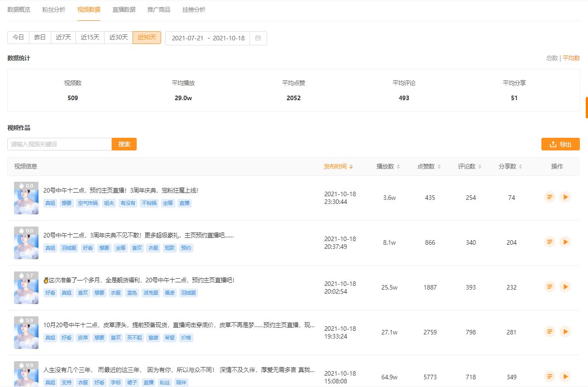The image size is (588, 387).
Task: Open the detail icon for the 27.1w views video
Action: pos(550,331)
